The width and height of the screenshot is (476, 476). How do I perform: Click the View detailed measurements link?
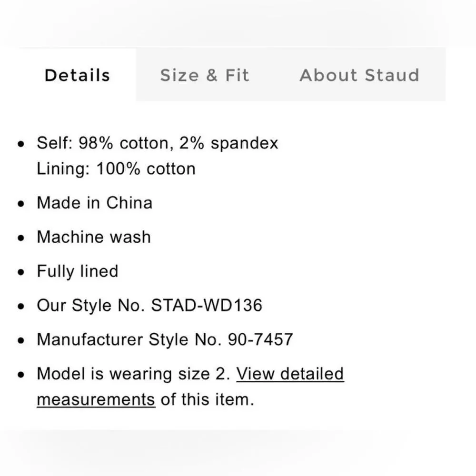tap(290, 374)
